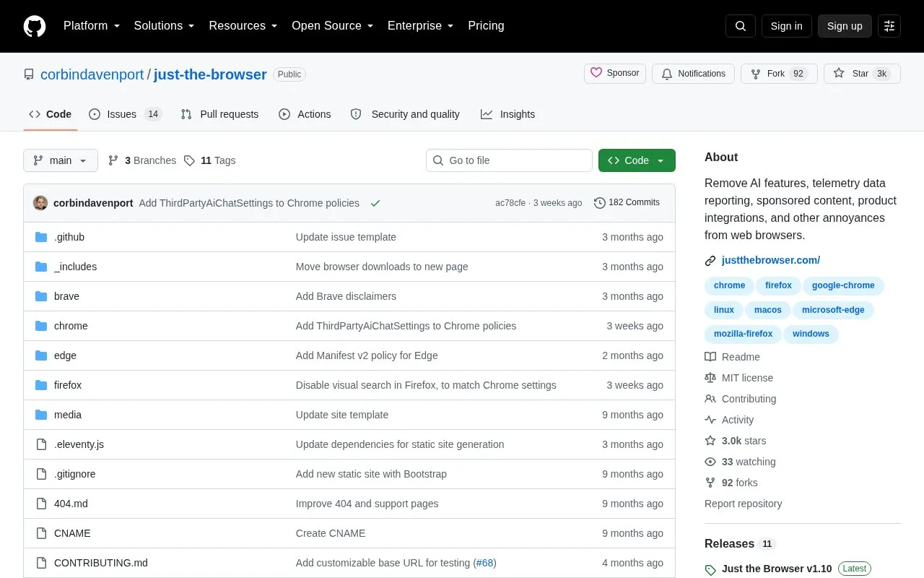Click the latest release tag icon
The image size is (924, 578).
pyautogui.click(x=710, y=569)
